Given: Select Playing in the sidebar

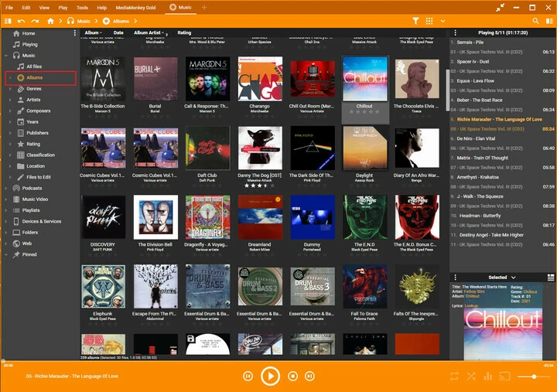Looking at the screenshot, I should 30,44.
